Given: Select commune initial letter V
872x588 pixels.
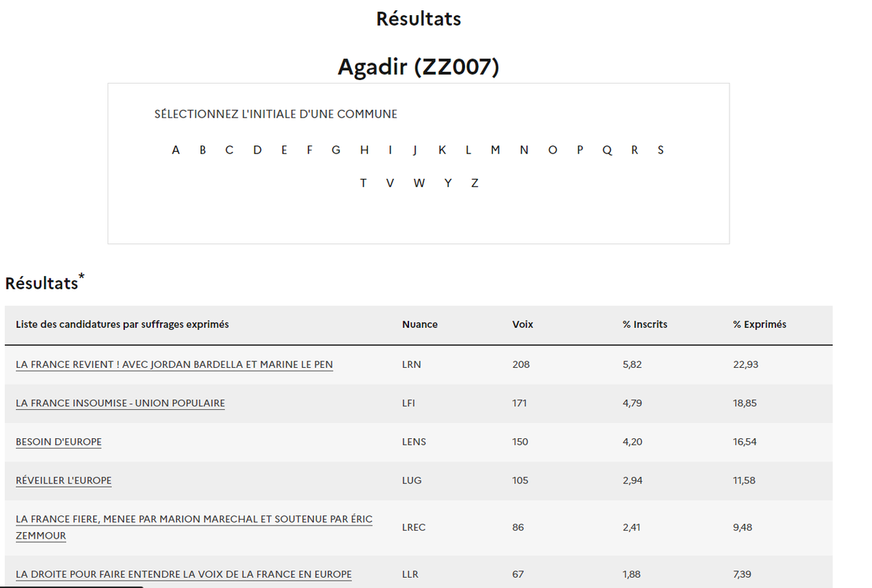Looking at the screenshot, I should (390, 183).
